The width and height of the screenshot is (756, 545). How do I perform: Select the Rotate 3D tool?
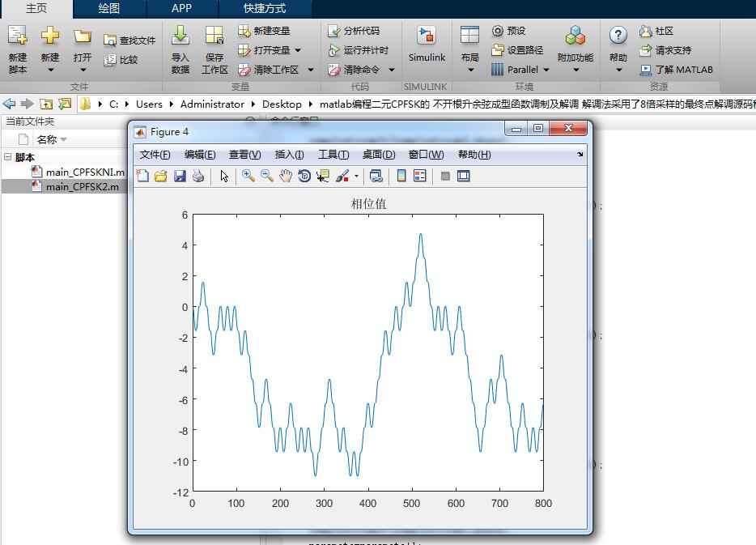point(304,176)
